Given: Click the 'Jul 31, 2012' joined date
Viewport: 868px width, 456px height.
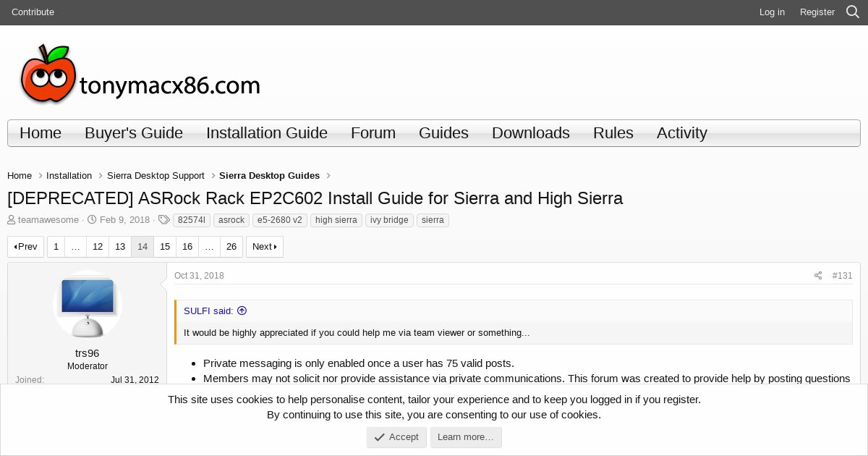Looking at the screenshot, I should [135, 380].
